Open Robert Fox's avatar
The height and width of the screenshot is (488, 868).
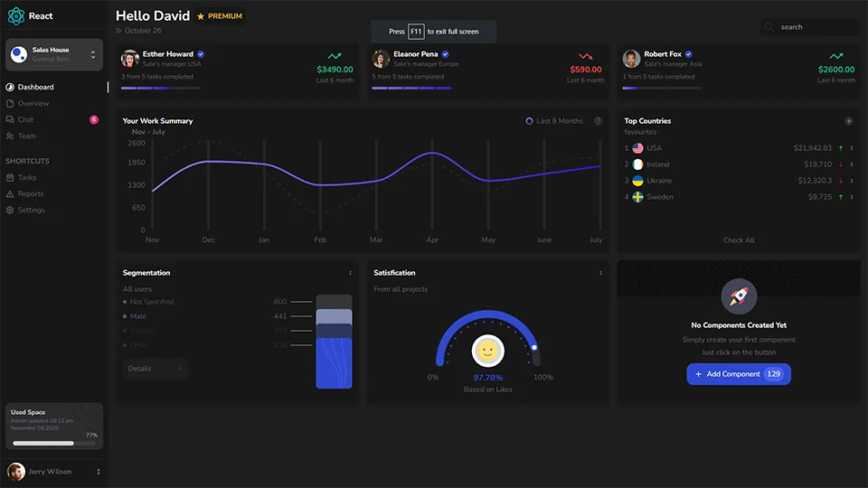click(632, 59)
